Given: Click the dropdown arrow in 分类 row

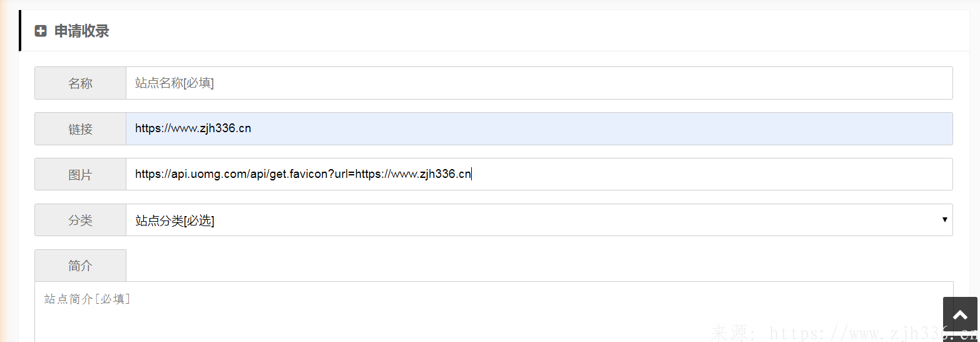Looking at the screenshot, I should [x=944, y=220].
